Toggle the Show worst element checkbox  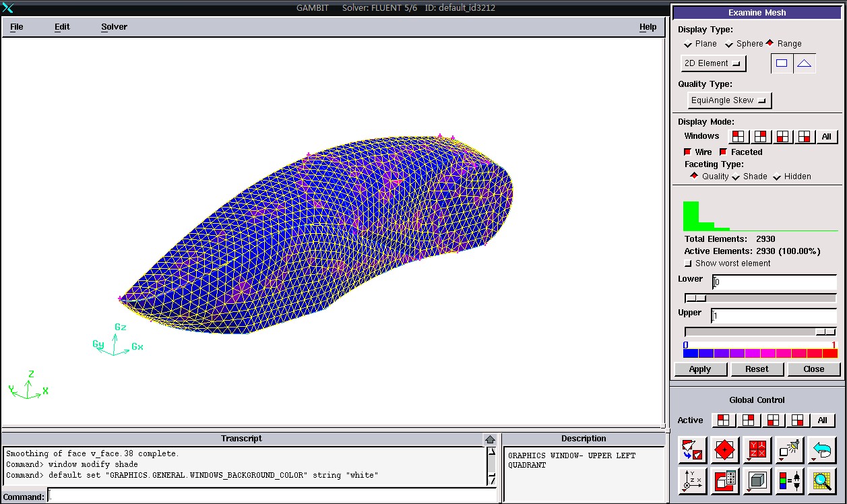tap(688, 263)
